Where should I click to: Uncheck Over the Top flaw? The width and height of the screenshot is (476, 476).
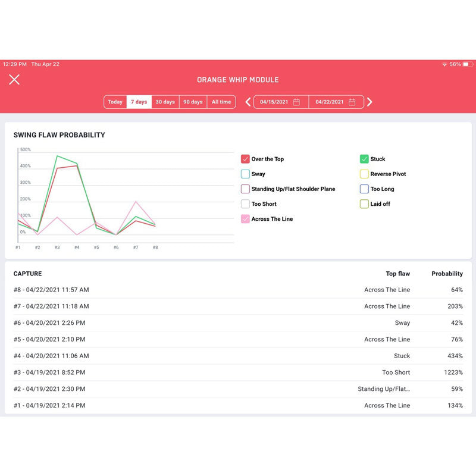click(x=245, y=159)
